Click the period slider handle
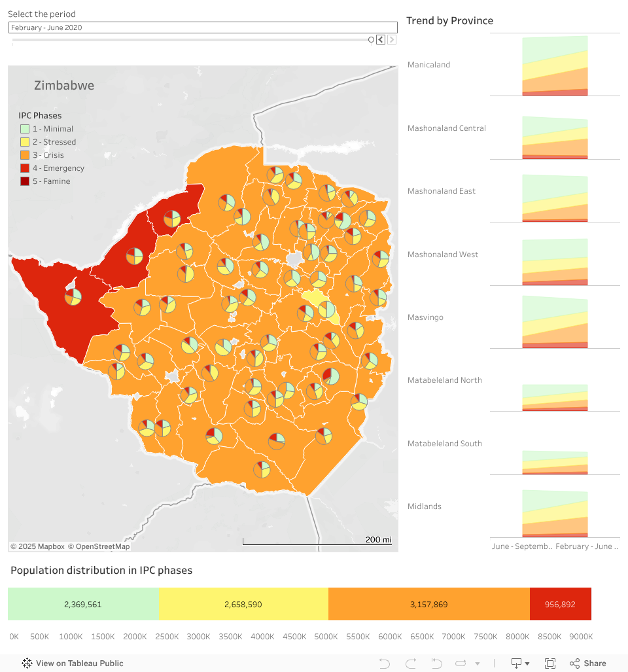 (x=371, y=40)
